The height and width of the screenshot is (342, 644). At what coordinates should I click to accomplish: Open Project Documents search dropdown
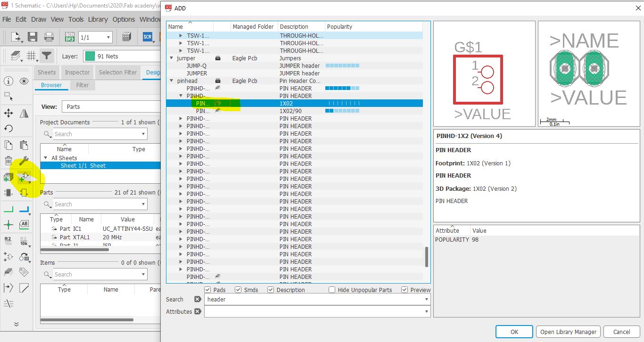143,134
